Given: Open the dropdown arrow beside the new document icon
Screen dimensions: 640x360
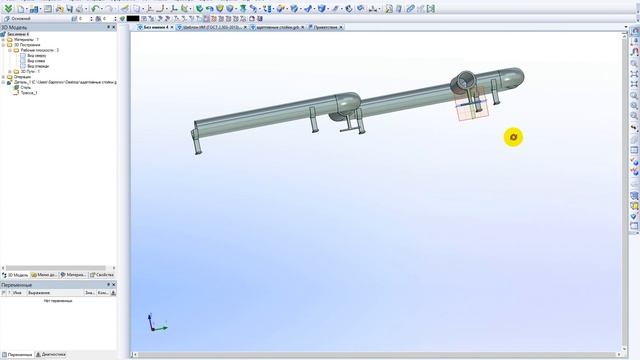Looking at the screenshot, I should pyautogui.click(x=26, y=9).
